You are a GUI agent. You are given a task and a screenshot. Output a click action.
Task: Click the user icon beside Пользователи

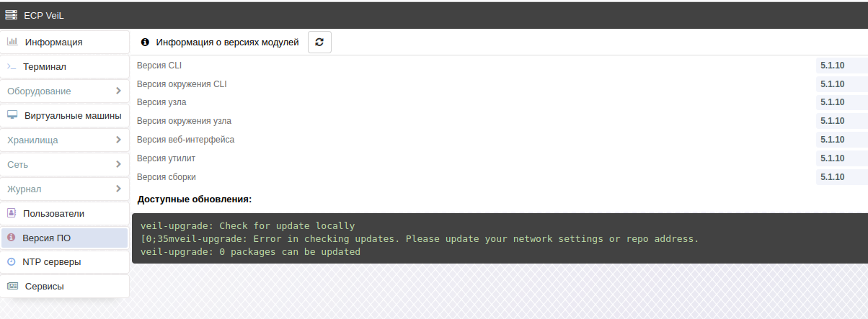pos(12,213)
